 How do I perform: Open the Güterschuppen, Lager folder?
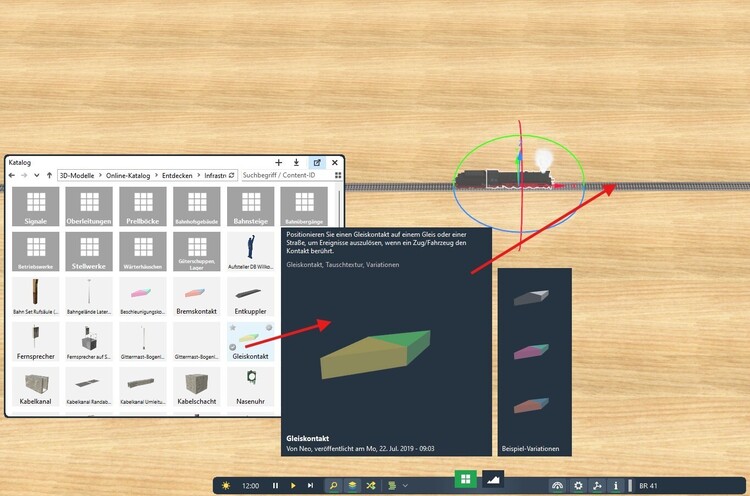coord(197,252)
